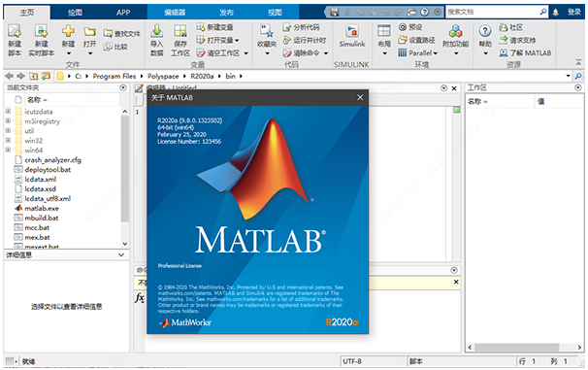The width and height of the screenshot is (588, 370).
Task: Select lcdata_utf8.xml file
Action: point(48,198)
